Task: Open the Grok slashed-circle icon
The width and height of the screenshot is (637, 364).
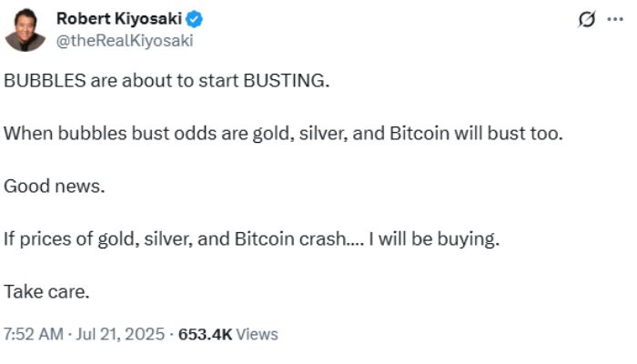Action: (x=588, y=20)
